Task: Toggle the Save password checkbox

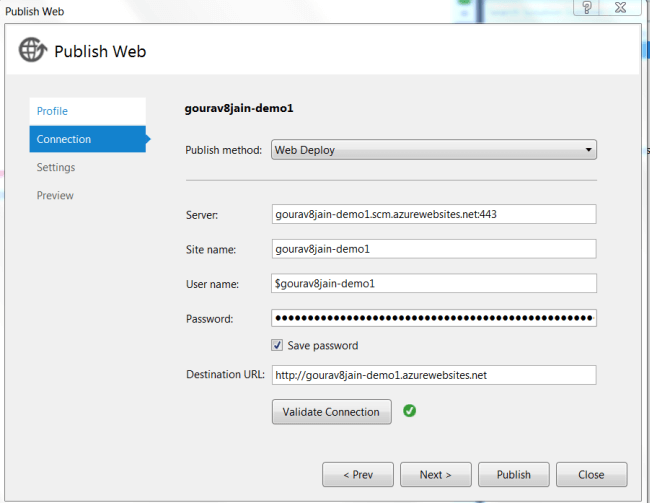Action: pos(277,345)
